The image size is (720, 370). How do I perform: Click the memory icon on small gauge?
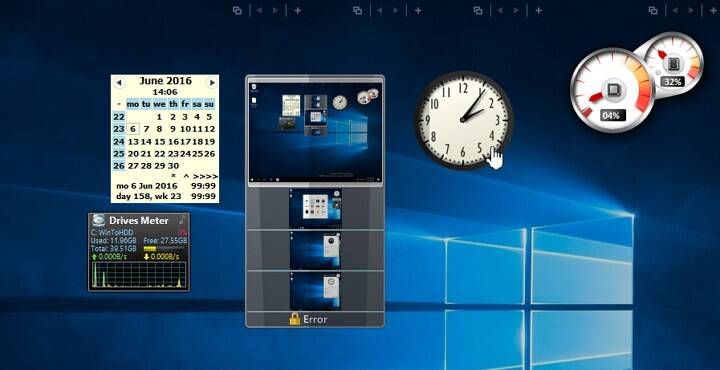pyautogui.click(x=673, y=63)
